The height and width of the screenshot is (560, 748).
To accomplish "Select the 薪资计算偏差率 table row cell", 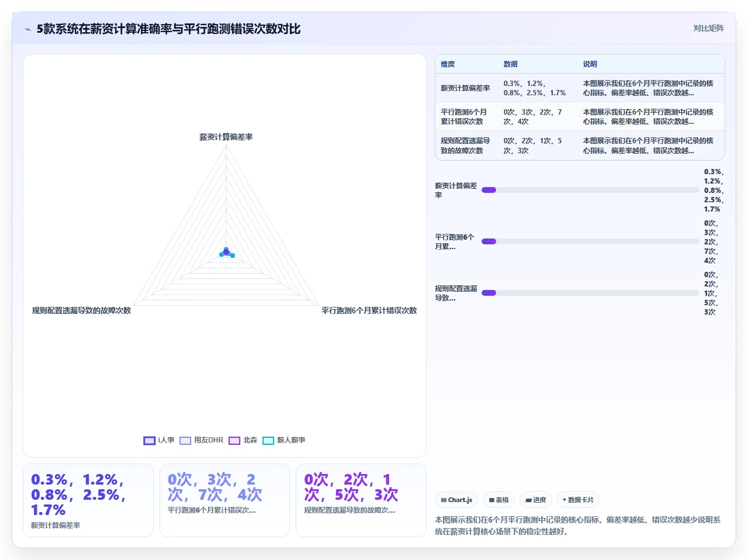I will [465, 88].
